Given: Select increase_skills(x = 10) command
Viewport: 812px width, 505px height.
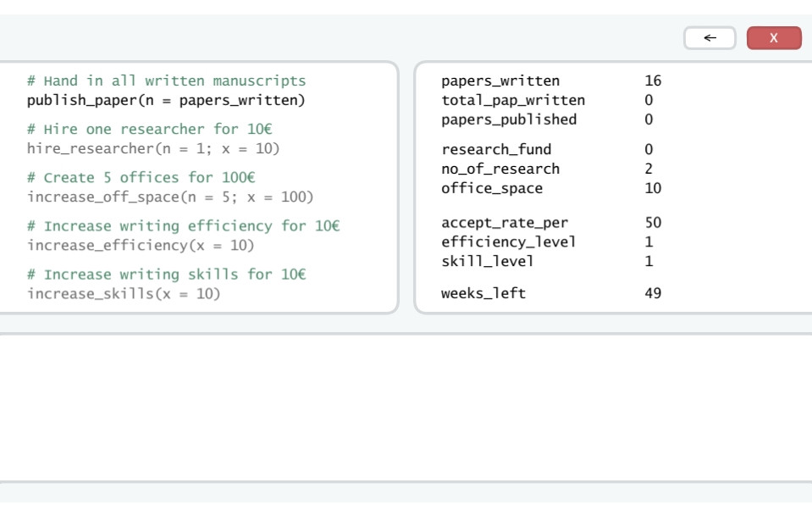Looking at the screenshot, I should 124,294.
